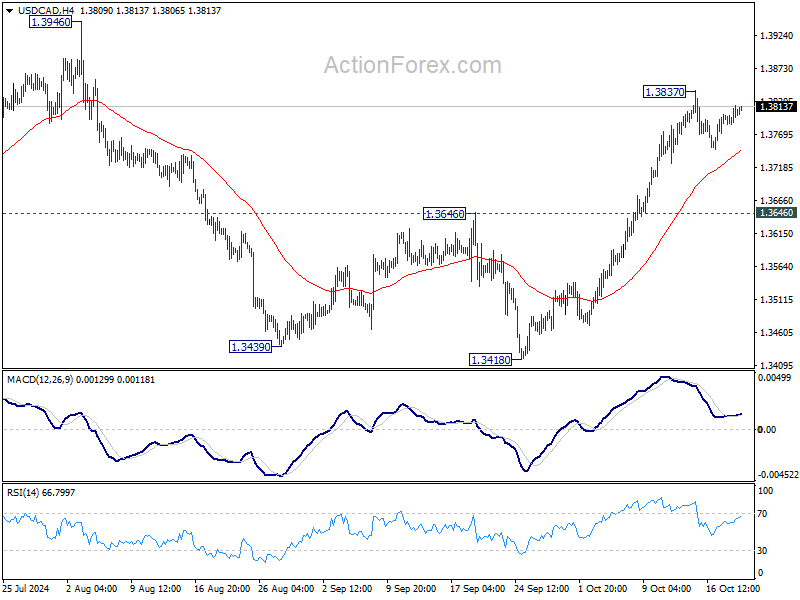The image size is (800, 600).
Task: Click the 16 Aug 20:00 time label
Action: (x=222, y=588)
